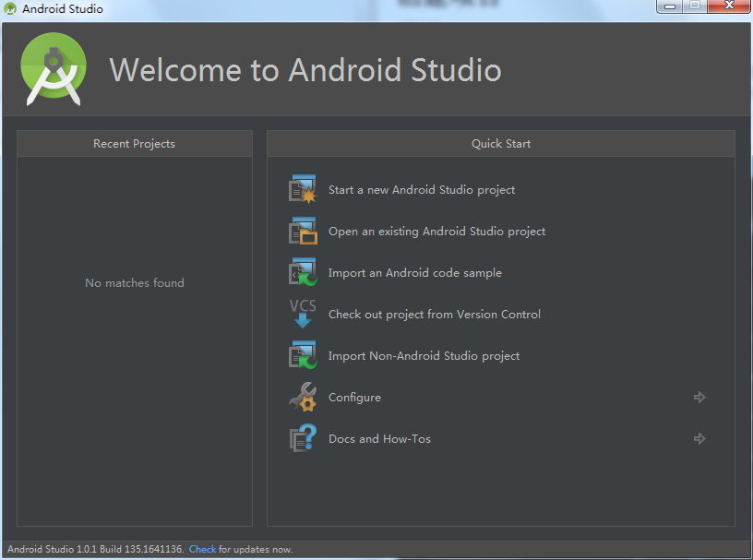753x560 pixels.
Task: Select Start a new Android Studio project
Action: [x=422, y=190]
